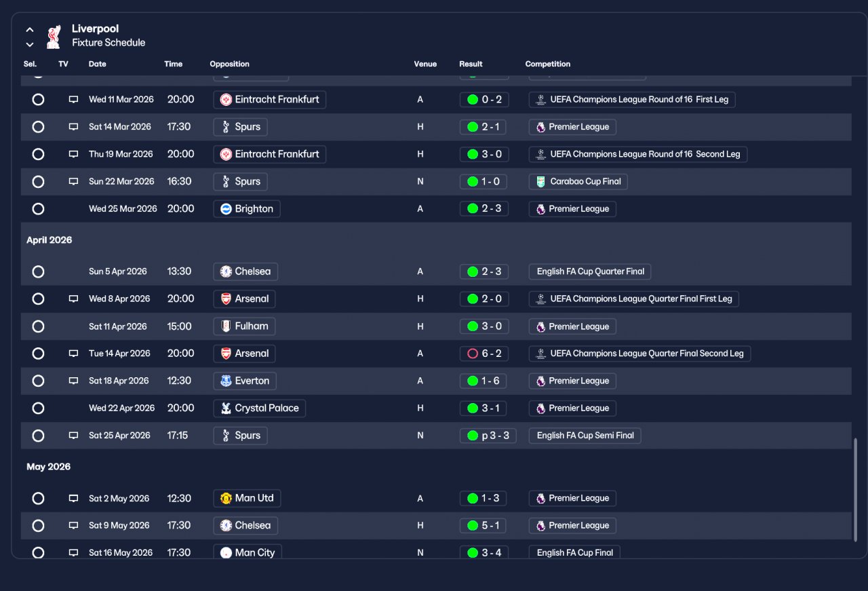This screenshot has width=868, height=591.
Task: Click TV icon for Sat 25 Apr Spurs match
Action: (73, 436)
